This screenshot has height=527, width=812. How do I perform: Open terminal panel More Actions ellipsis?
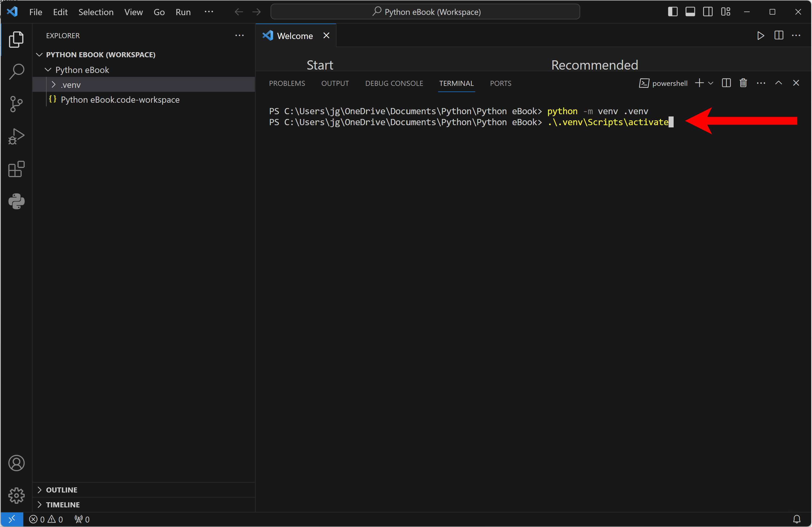(x=761, y=83)
